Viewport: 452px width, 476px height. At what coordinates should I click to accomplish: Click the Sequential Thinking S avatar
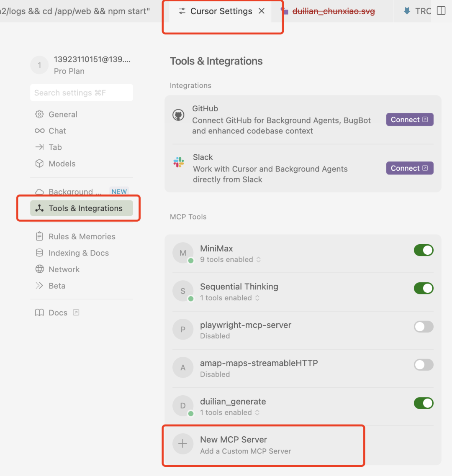183,291
